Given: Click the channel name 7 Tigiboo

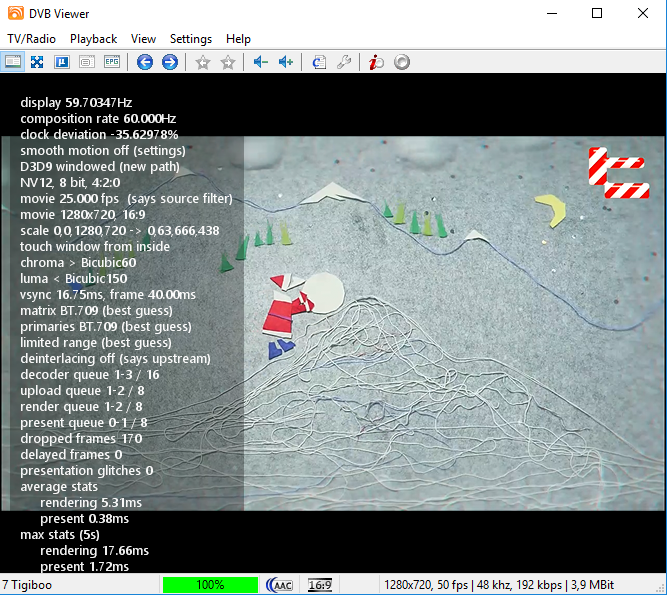Looking at the screenshot, I should pyautogui.click(x=27, y=585).
